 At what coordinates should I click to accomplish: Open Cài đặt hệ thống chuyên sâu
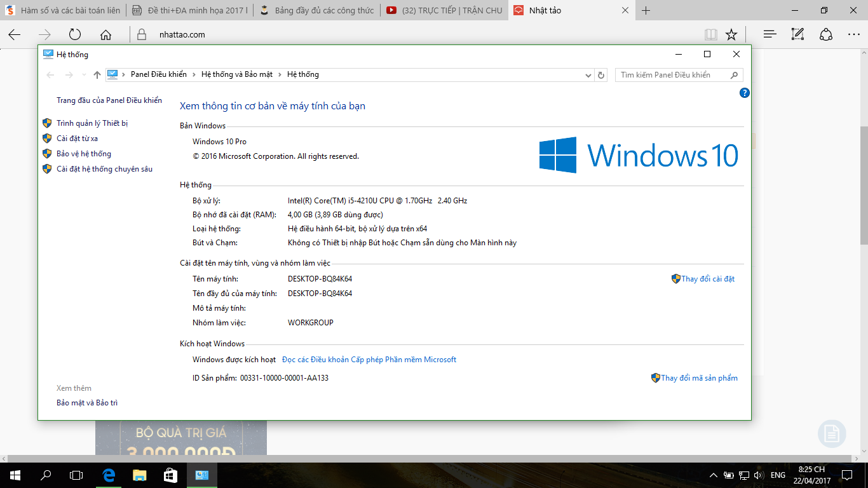[x=104, y=169]
